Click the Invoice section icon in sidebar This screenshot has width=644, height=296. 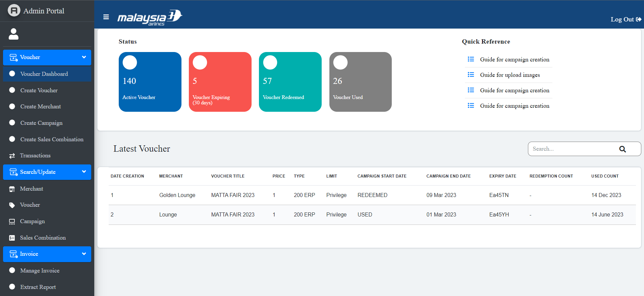coord(13,254)
